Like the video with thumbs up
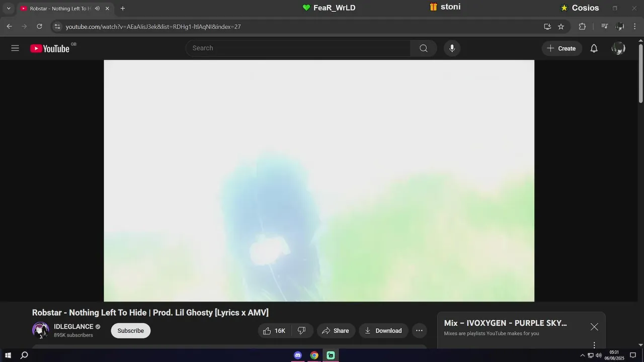644x362 pixels. pyautogui.click(x=275, y=331)
